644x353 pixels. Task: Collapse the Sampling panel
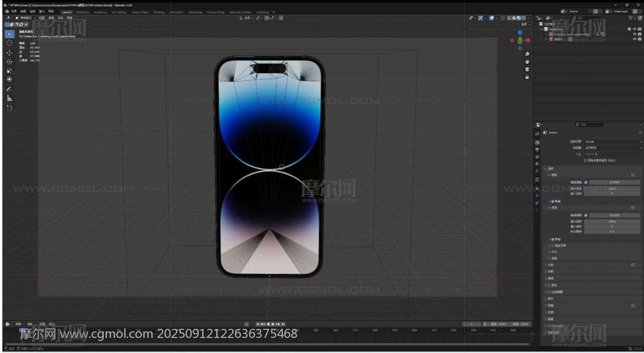(546, 168)
